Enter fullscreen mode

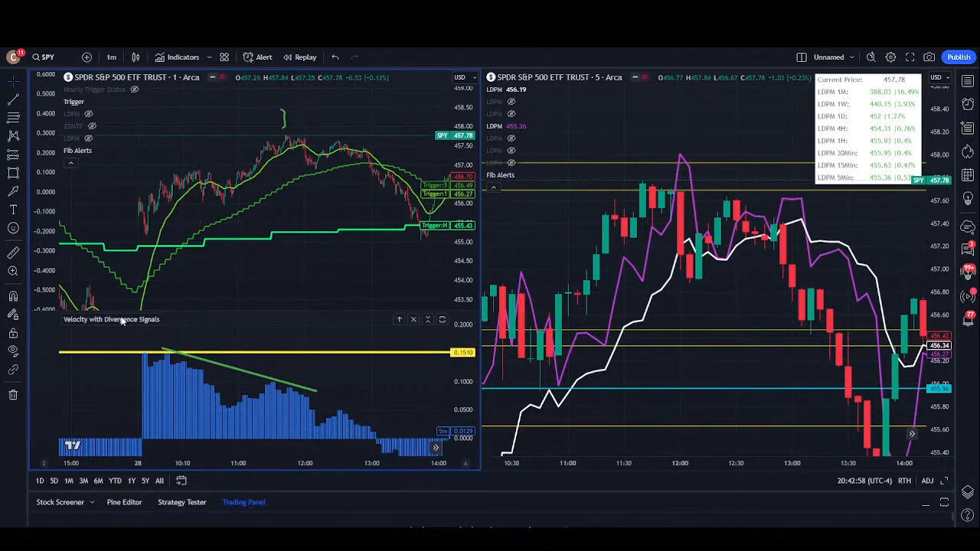(910, 57)
